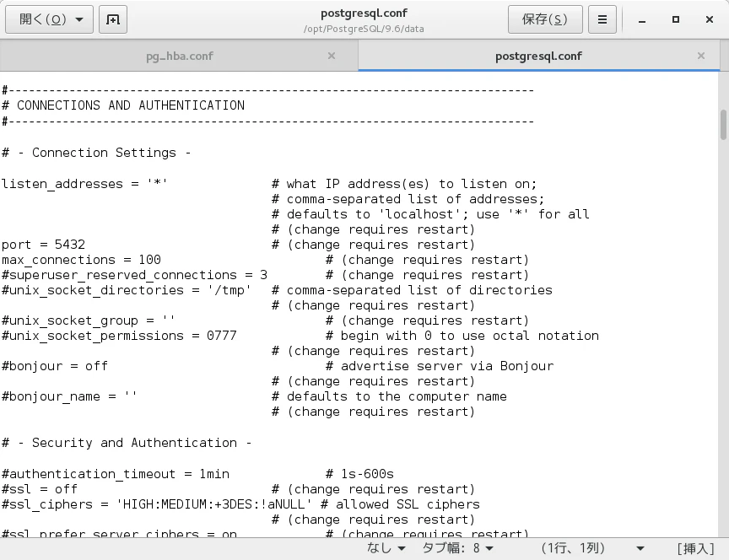Click the Connection Settings comment heading
Screen dimensions: 729x560
[96, 153]
